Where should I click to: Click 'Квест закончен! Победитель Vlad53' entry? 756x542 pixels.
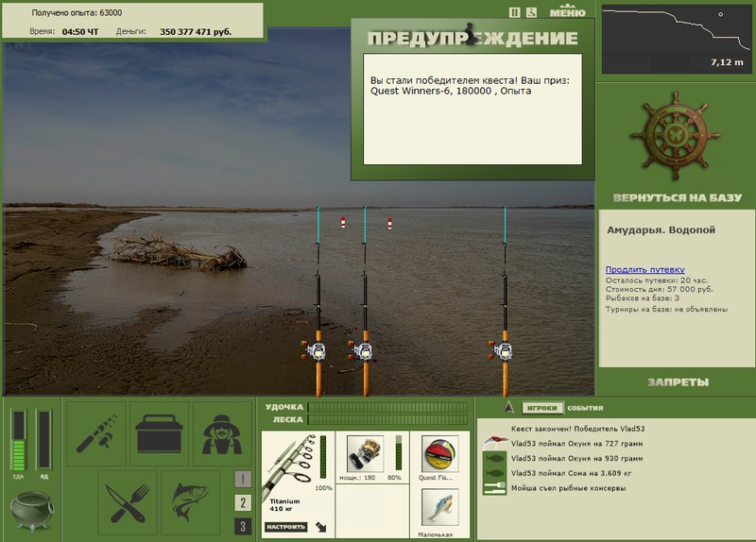[577, 429]
